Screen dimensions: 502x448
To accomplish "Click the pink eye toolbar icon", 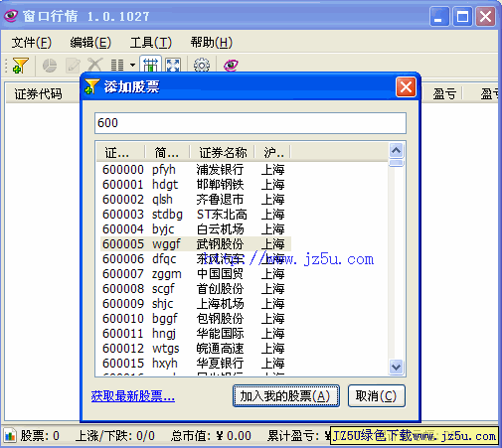I will (231, 66).
